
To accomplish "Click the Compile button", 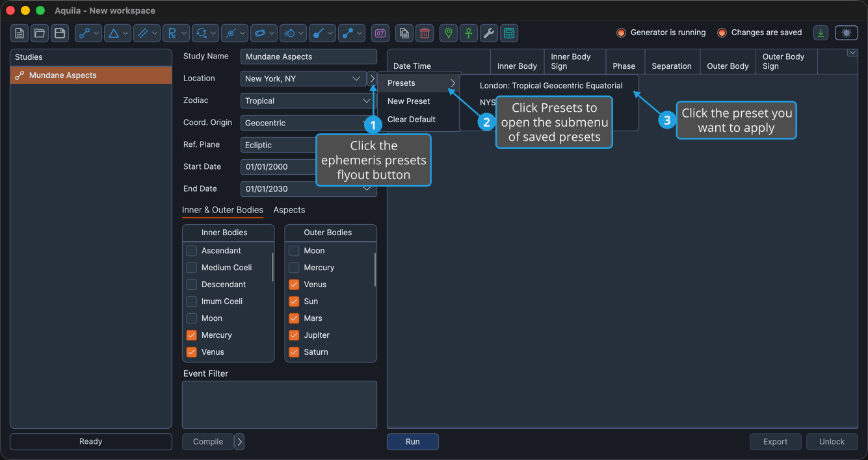I will point(208,442).
